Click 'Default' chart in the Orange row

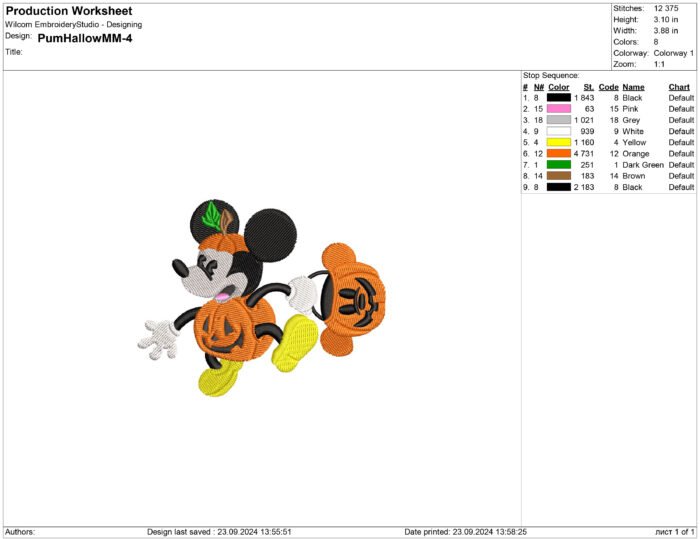(681, 154)
